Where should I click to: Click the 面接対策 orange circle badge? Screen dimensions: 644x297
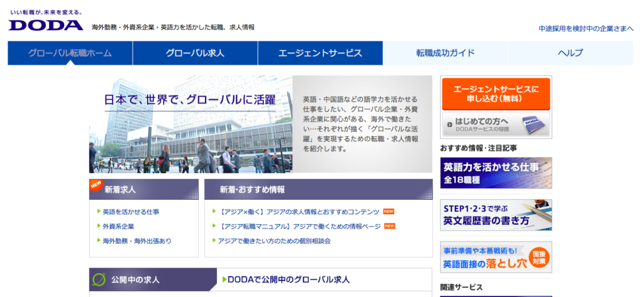[x=539, y=257]
